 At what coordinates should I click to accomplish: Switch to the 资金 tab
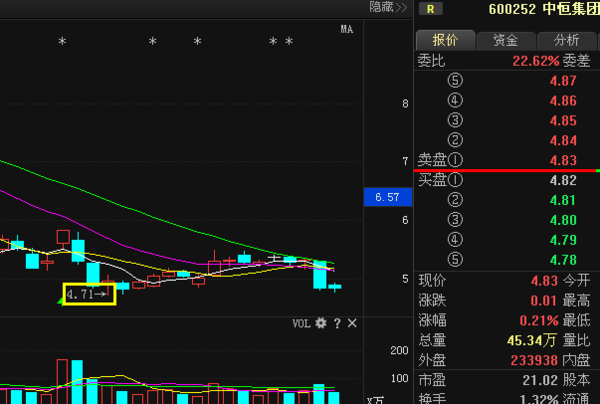click(505, 41)
